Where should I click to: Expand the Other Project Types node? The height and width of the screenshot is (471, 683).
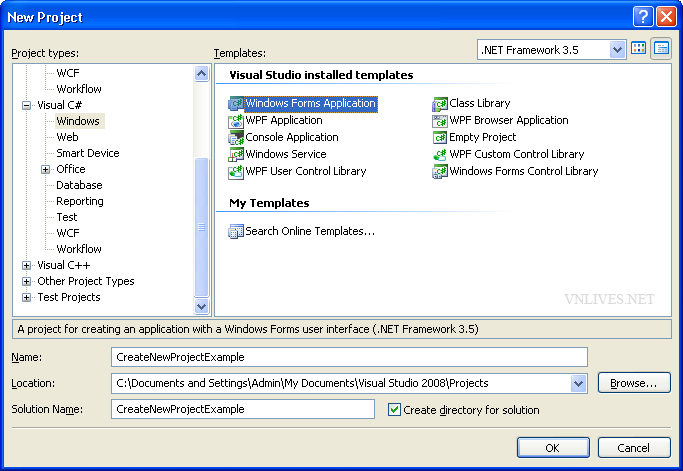pyautogui.click(x=27, y=281)
